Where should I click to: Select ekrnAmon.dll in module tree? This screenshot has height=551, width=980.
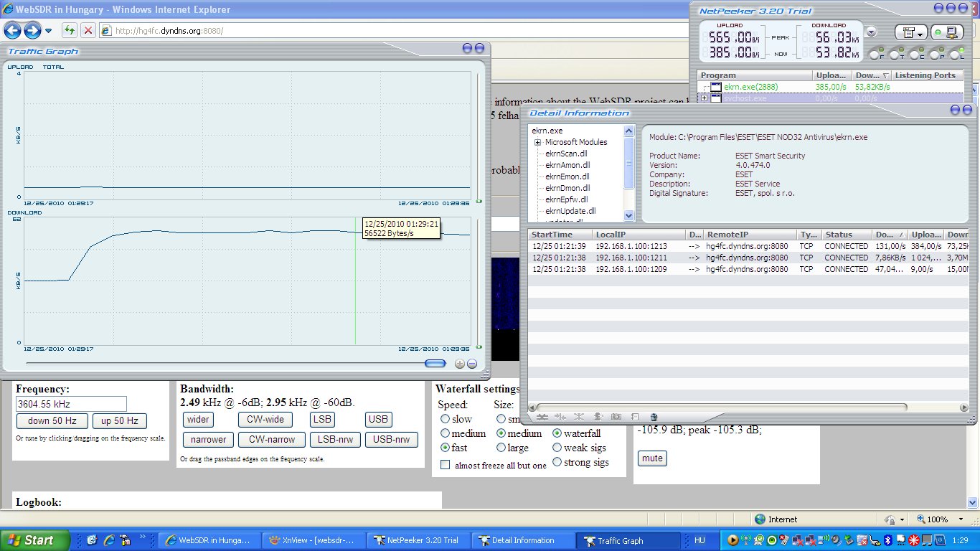tap(567, 165)
